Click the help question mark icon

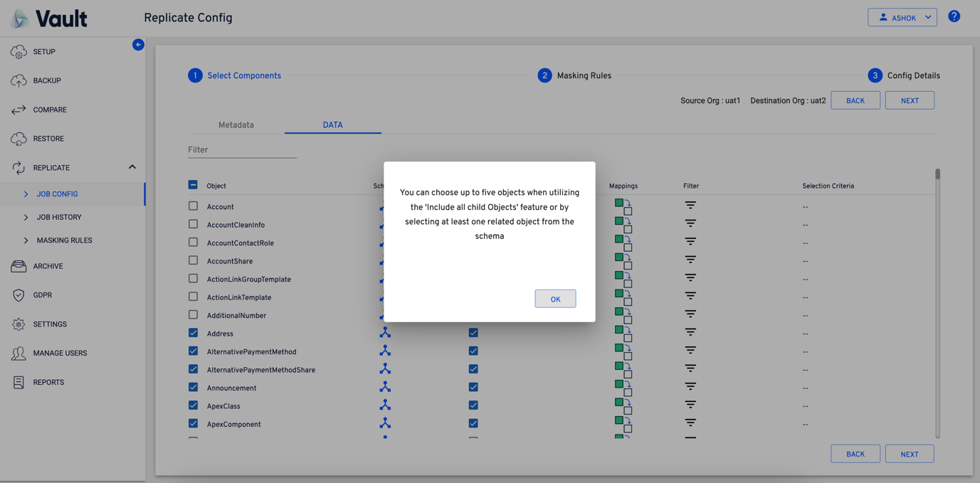pos(954,16)
